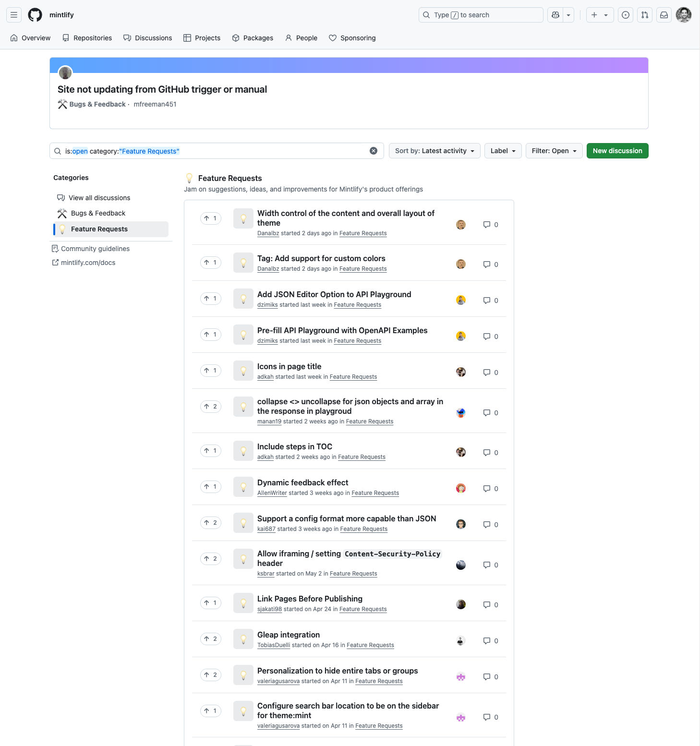
Task: Clear the discussion search filter
Action: click(x=374, y=151)
